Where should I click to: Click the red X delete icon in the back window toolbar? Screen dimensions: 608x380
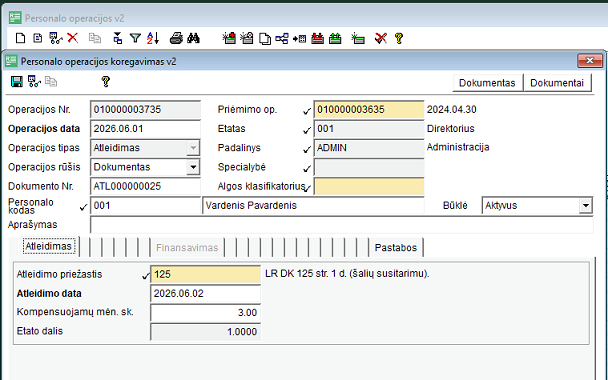73,38
